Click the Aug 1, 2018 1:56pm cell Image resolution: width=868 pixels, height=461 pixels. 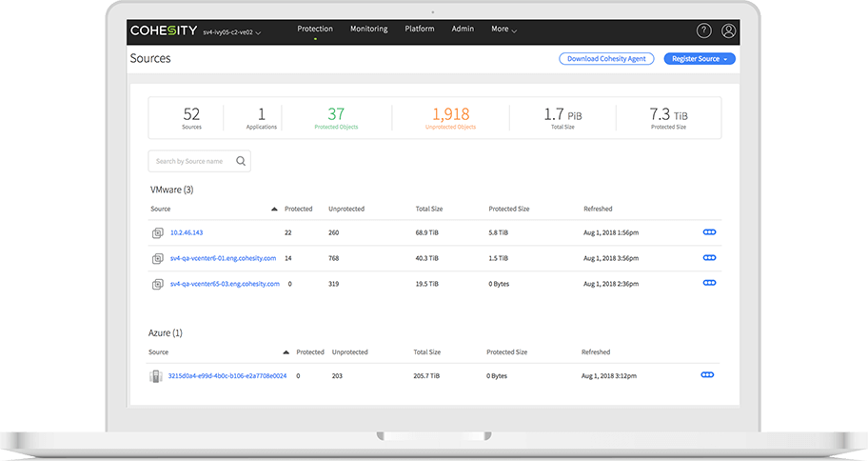tap(611, 232)
